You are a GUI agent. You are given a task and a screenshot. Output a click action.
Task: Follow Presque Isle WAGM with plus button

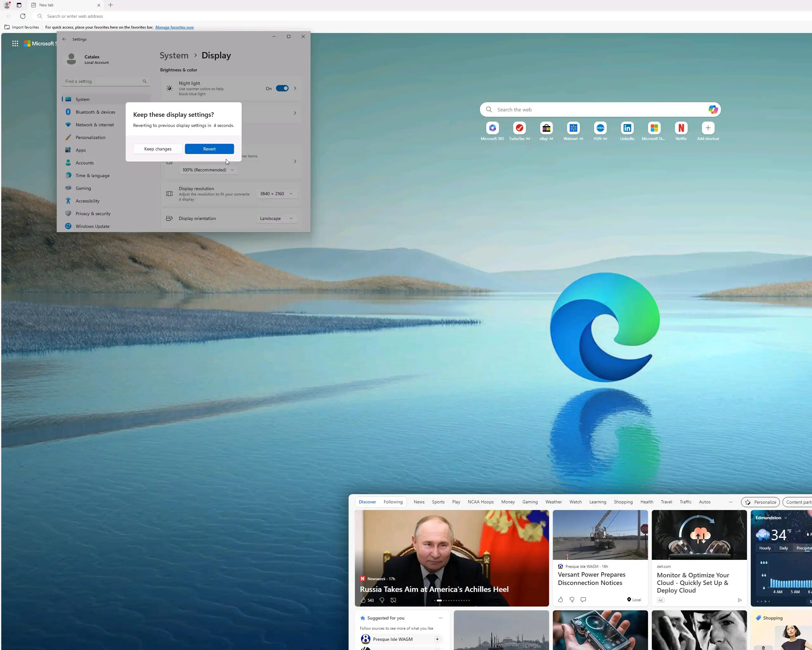(437, 639)
